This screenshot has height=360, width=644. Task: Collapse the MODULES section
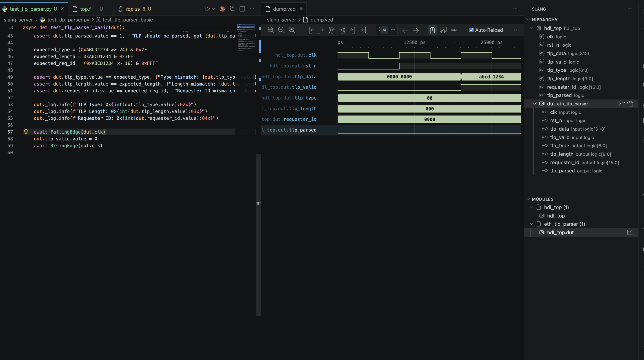click(x=528, y=199)
